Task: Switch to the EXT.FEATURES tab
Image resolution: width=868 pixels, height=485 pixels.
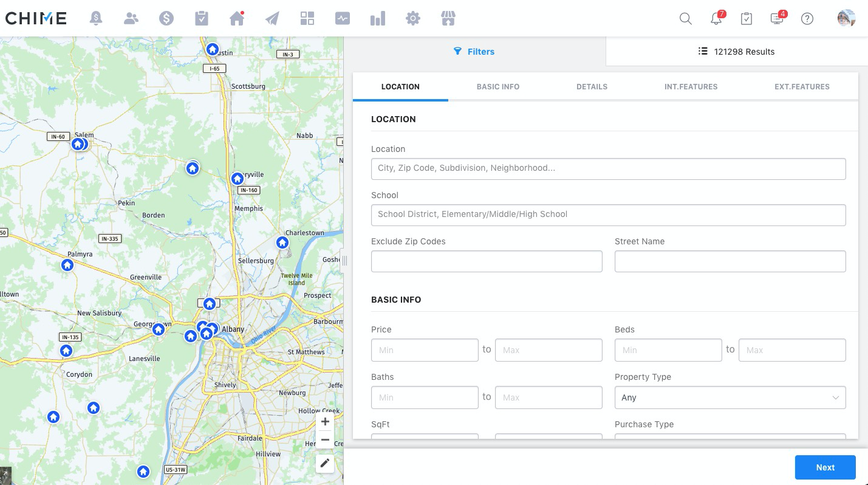Action: point(801,87)
